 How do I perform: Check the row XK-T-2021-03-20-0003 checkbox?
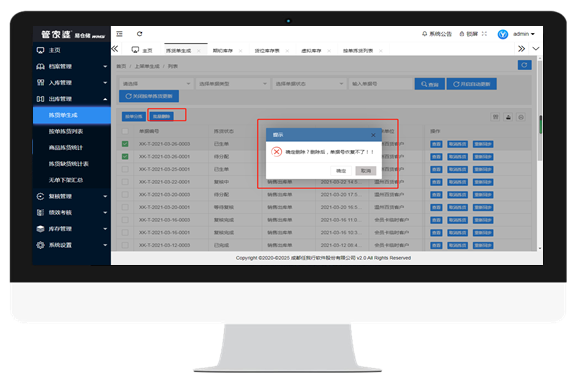(125, 195)
